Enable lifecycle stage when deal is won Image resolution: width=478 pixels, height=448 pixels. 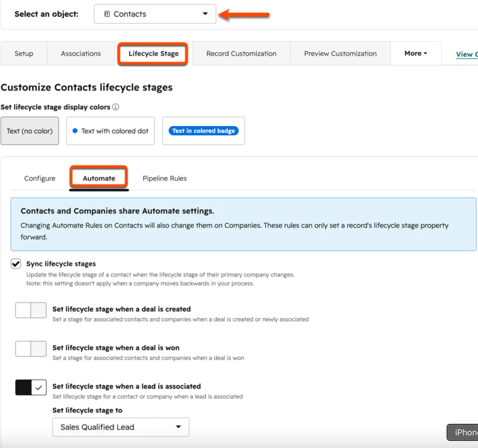31,349
